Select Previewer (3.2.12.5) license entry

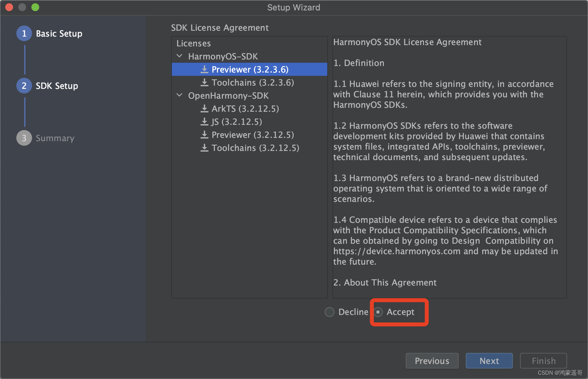pos(250,135)
